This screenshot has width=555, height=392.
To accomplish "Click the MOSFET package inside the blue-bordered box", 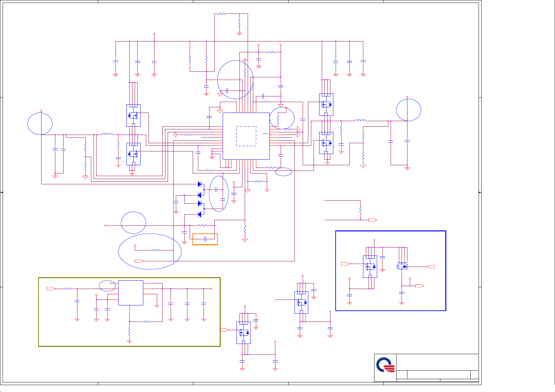I will 370,267.
